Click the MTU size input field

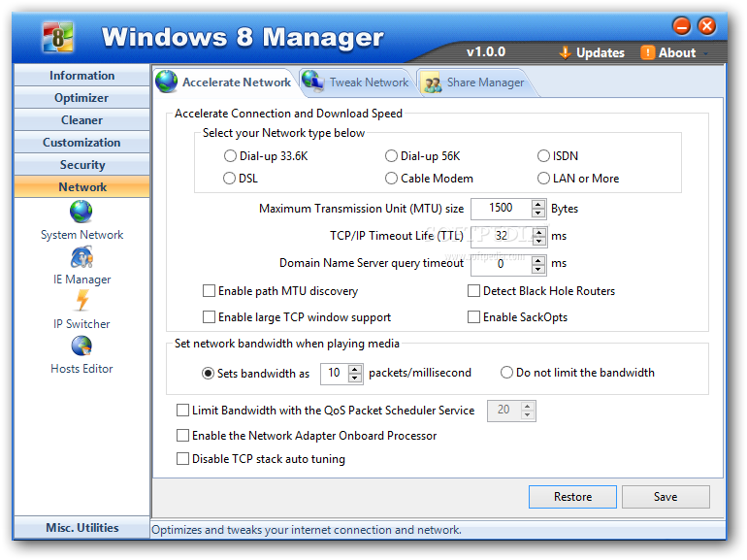[502, 209]
